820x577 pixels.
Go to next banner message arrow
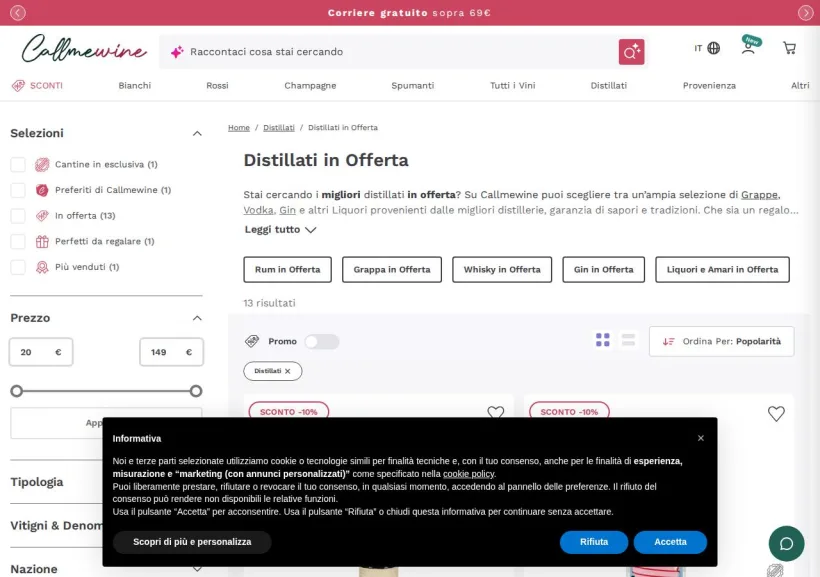tap(805, 13)
